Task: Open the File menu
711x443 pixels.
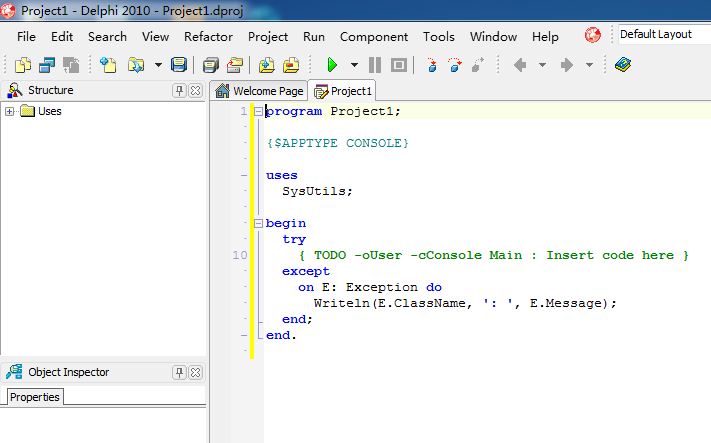Action: coord(26,37)
